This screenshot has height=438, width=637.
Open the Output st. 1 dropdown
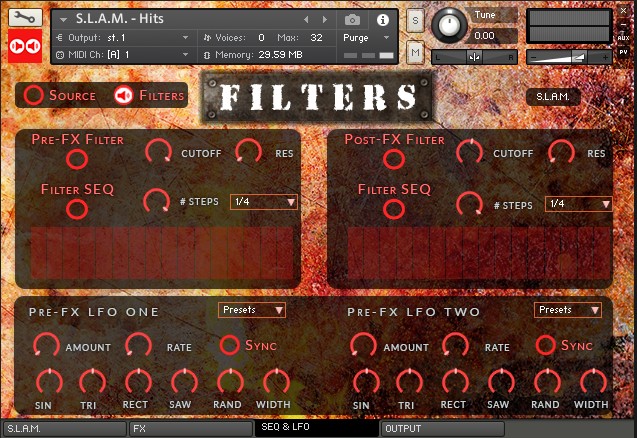coord(122,38)
